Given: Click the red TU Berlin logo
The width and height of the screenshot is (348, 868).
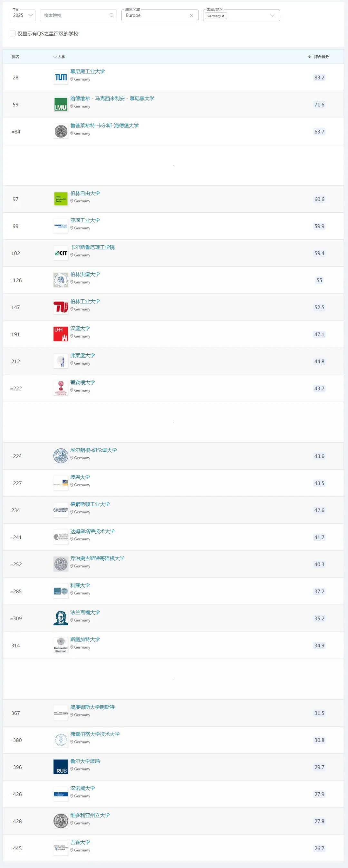Looking at the screenshot, I should 61,307.
